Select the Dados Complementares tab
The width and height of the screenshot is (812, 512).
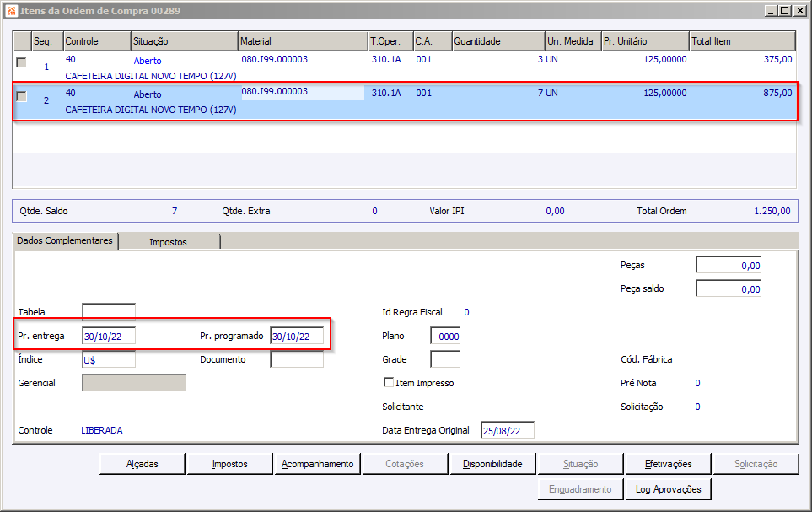click(65, 241)
